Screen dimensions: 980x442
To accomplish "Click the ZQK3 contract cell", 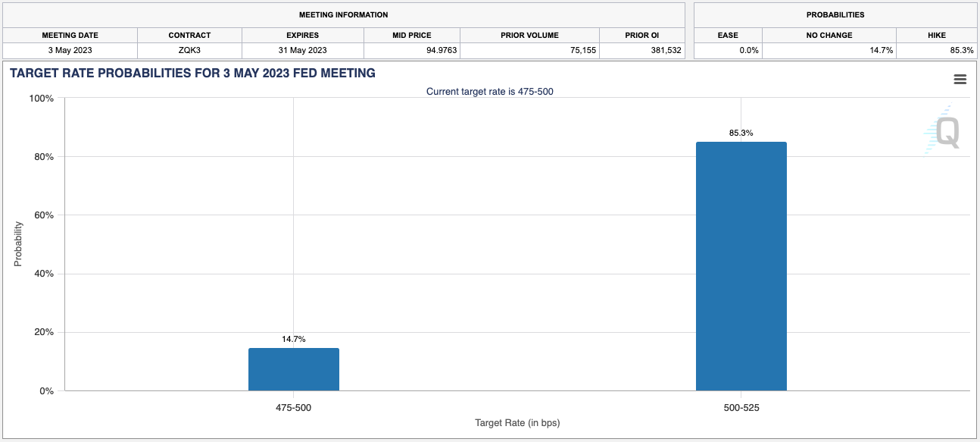I will [189, 50].
